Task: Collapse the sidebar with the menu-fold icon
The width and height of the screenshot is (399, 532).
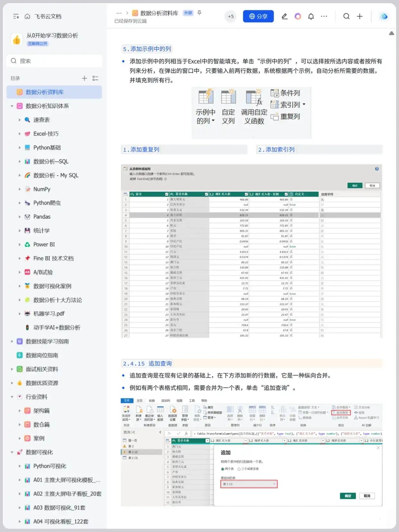Action: (16, 16)
